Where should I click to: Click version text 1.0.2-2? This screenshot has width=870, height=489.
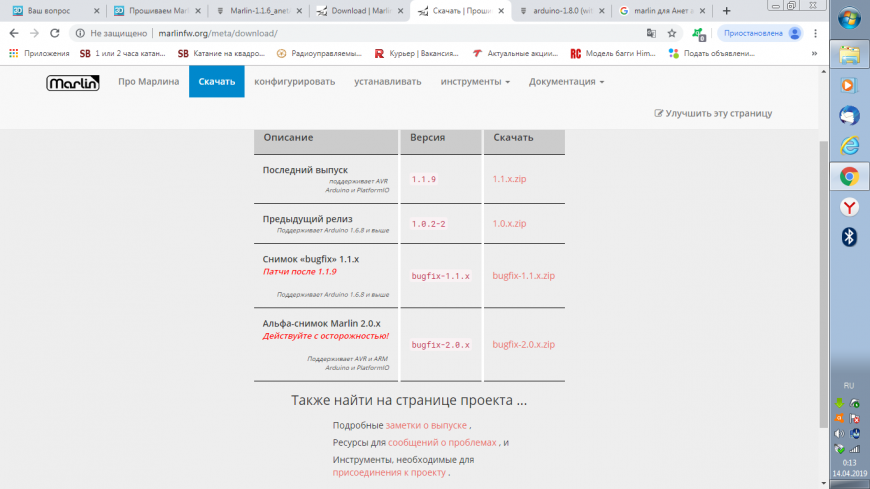428,224
